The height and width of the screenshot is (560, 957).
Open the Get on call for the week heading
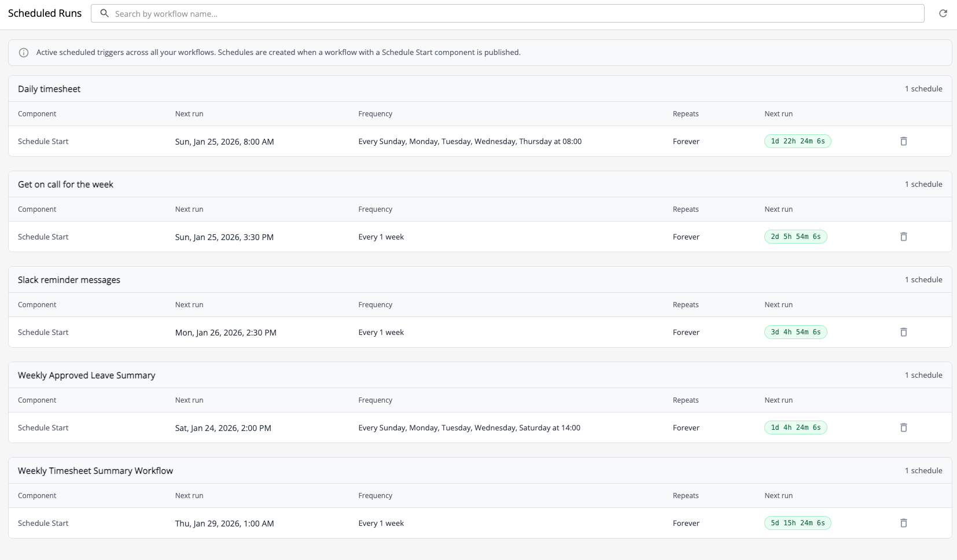click(x=65, y=185)
